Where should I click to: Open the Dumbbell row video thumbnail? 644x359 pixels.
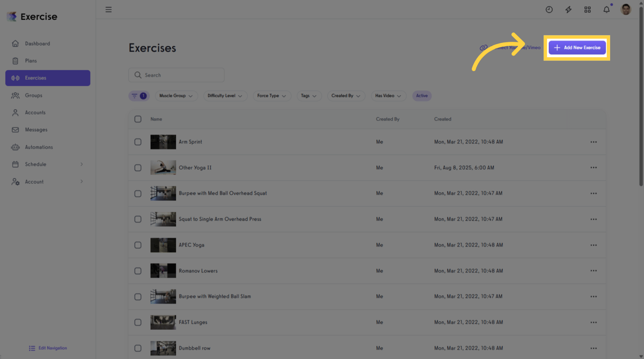(x=163, y=348)
